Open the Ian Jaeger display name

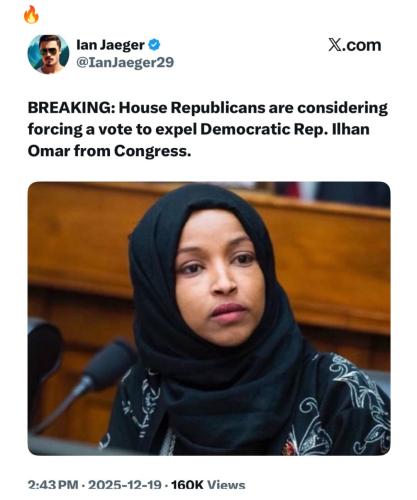tap(110, 45)
